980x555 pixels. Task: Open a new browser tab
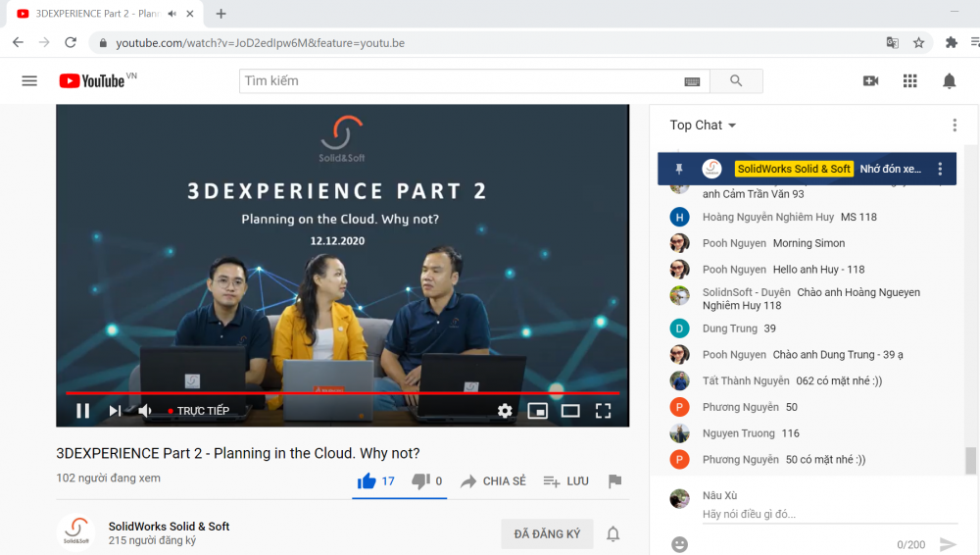coord(220,13)
